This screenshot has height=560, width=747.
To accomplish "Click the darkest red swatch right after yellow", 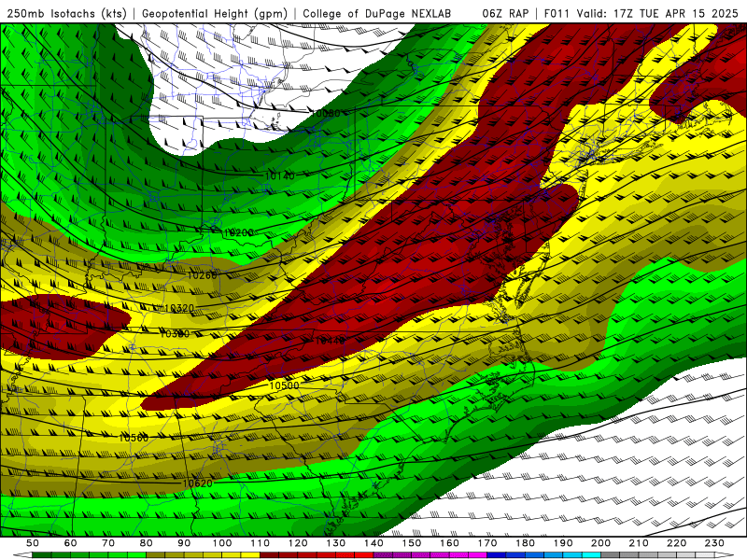I will [x=269, y=555].
